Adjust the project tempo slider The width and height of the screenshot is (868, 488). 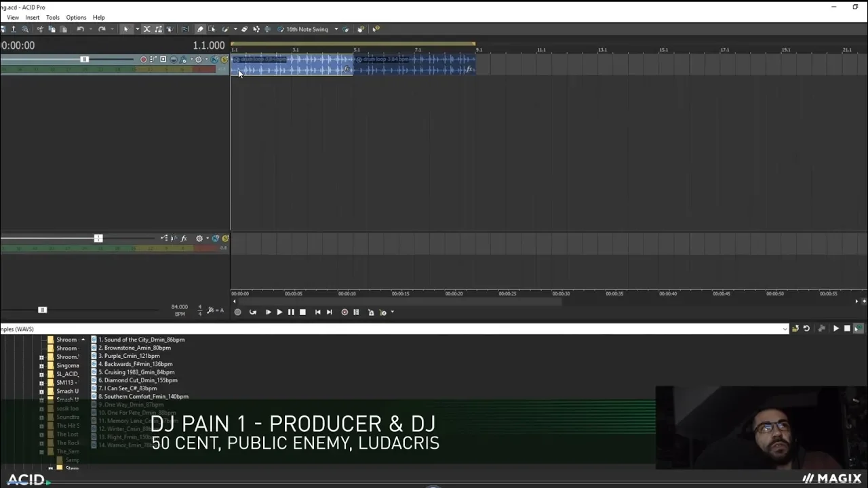tap(42, 310)
